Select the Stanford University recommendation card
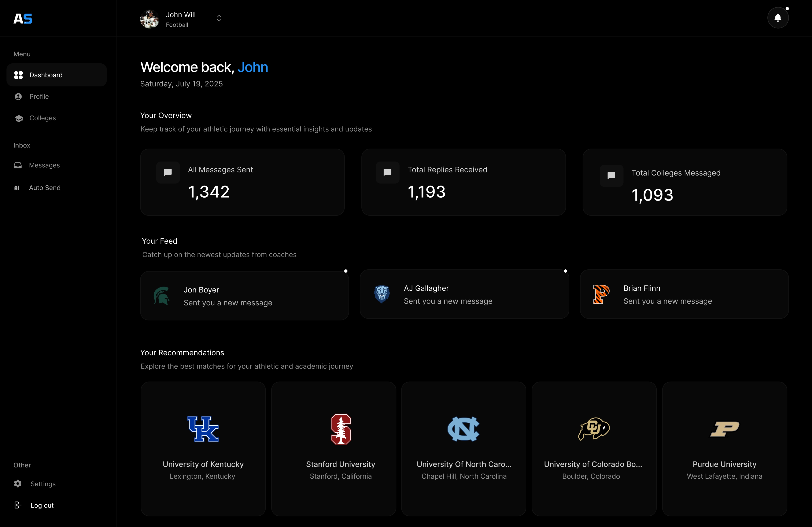Viewport: 812px width, 527px height. [333, 448]
